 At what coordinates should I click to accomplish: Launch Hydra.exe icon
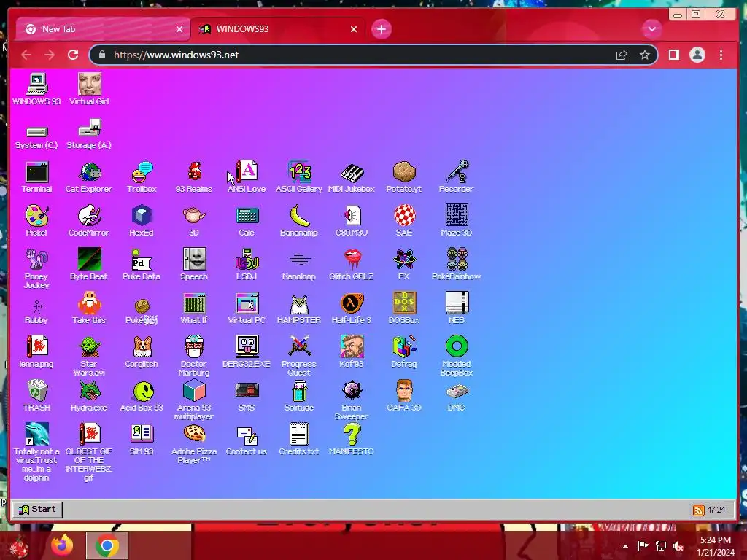tap(88, 396)
